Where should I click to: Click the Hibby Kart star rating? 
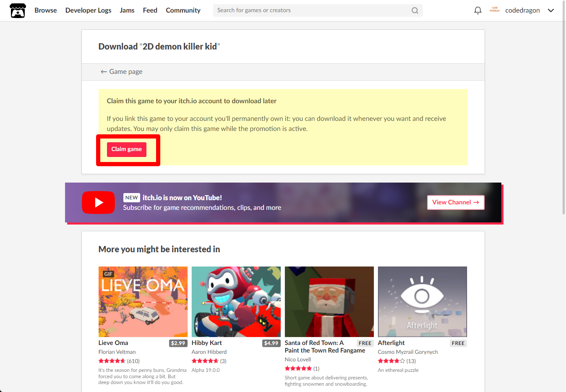[x=205, y=361]
